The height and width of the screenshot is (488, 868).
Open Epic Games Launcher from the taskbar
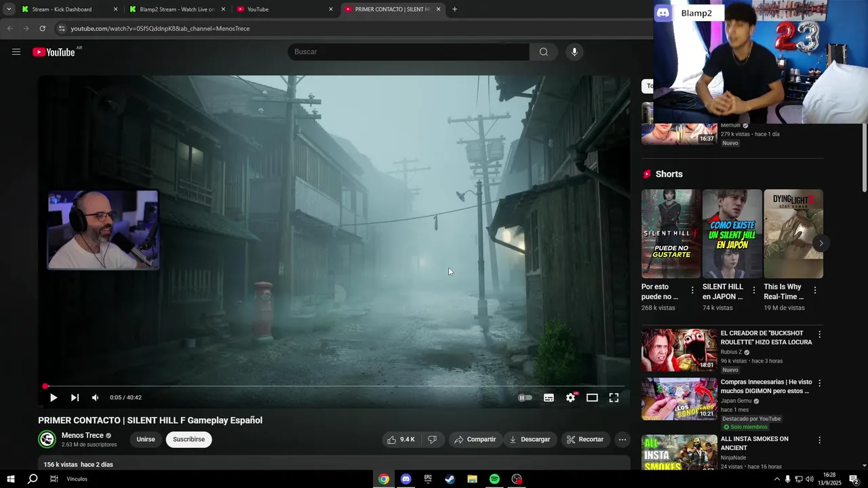428,479
